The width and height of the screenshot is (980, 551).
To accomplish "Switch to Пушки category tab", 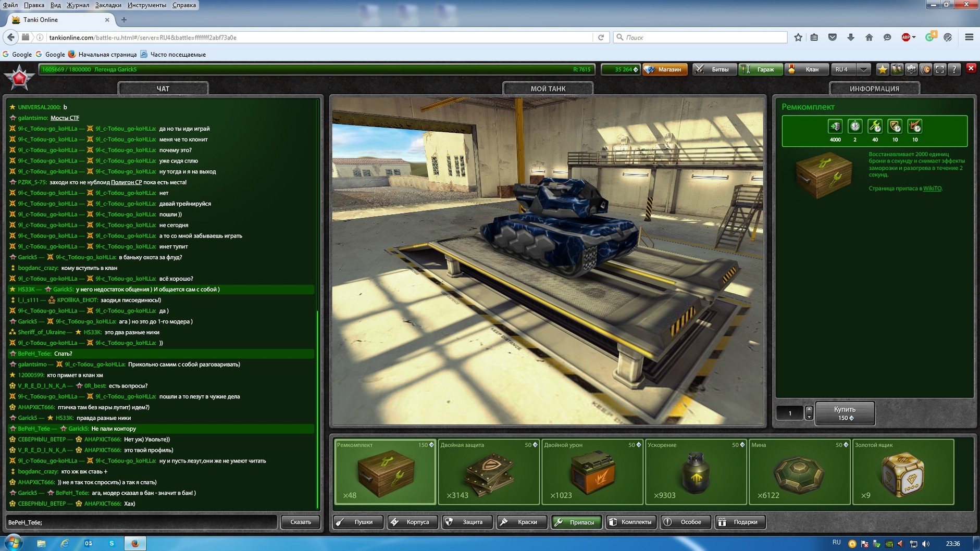I will 358,522.
